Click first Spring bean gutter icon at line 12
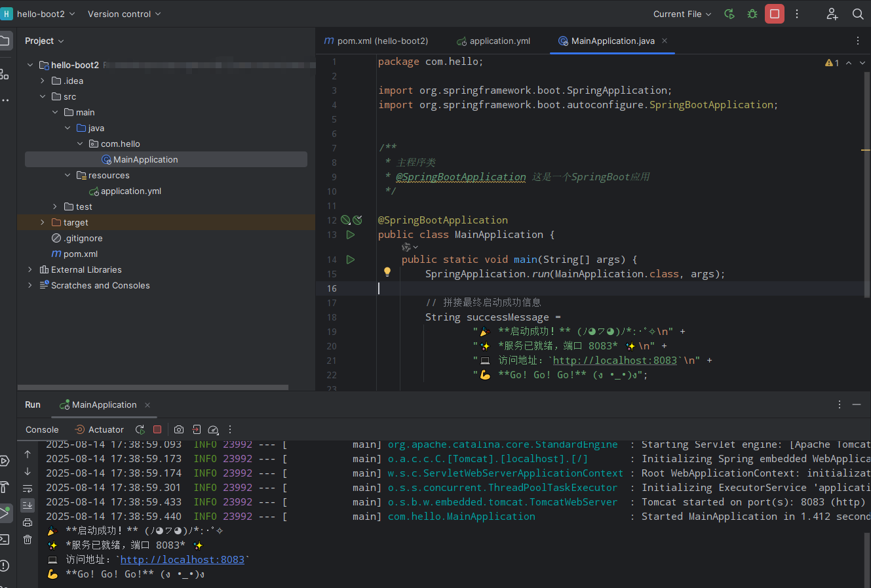 point(345,220)
